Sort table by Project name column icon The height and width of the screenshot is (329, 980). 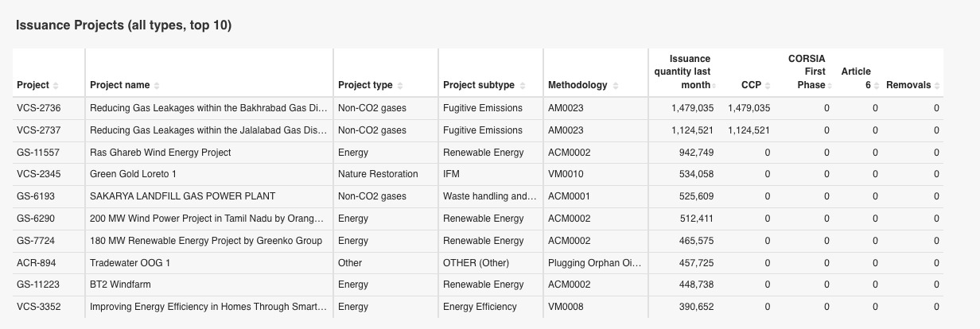(x=157, y=86)
